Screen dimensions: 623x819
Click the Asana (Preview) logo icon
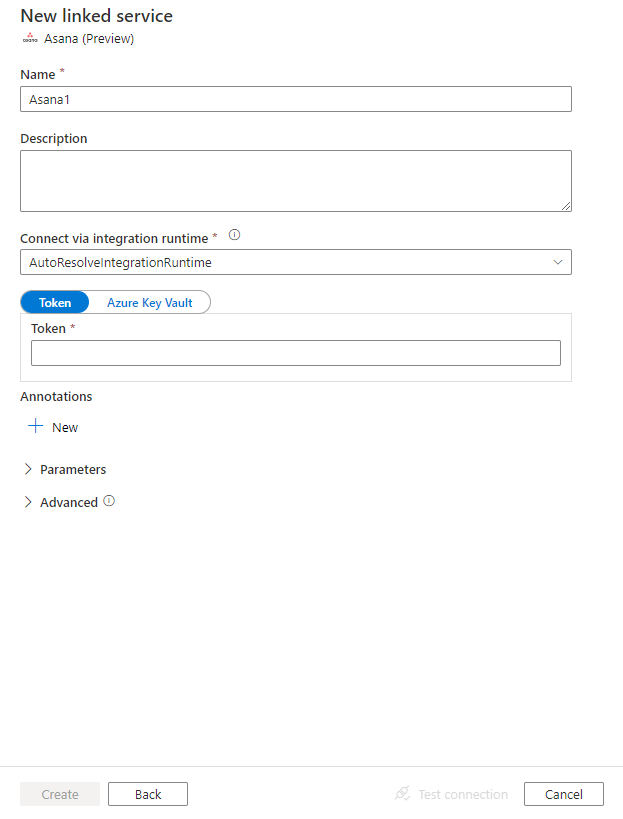point(29,38)
